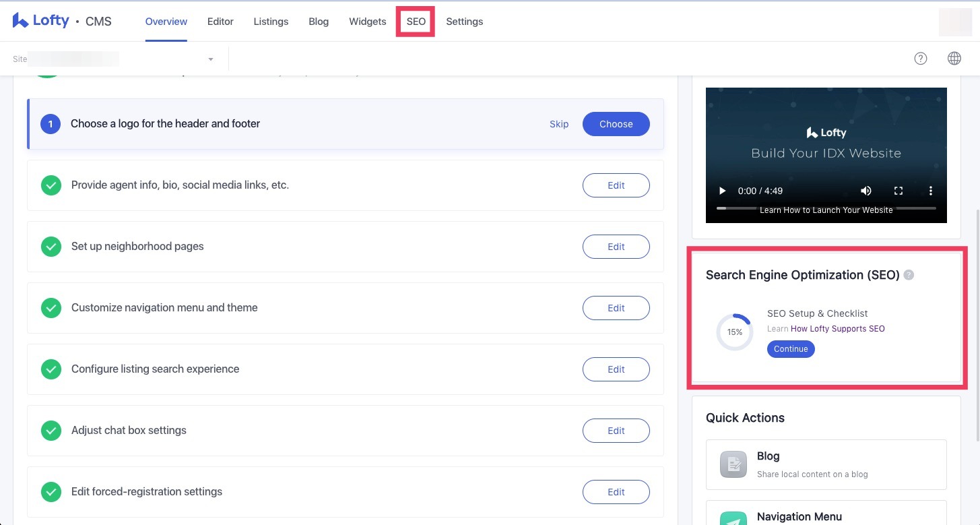
Task: Click 'SEO Setup & Checklist' text
Action: click(x=817, y=313)
